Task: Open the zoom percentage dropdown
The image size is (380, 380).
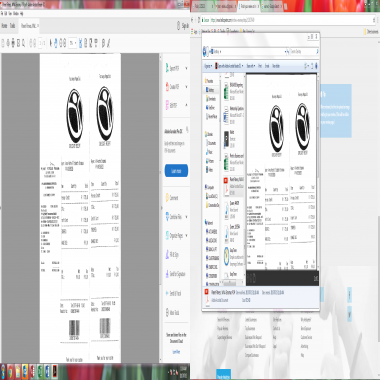Action: point(73,43)
